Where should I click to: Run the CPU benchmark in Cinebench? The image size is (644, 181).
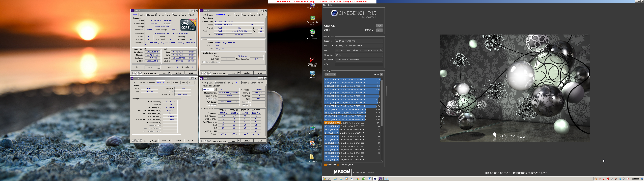click(x=379, y=31)
